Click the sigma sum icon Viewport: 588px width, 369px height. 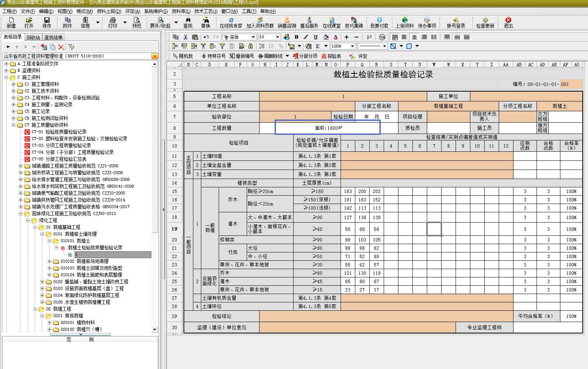tap(318, 46)
